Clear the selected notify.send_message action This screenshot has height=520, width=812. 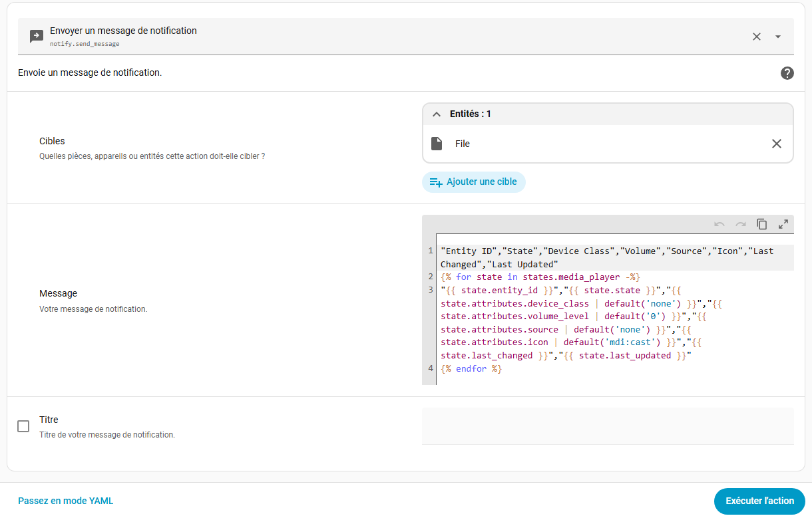(x=756, y=37)
